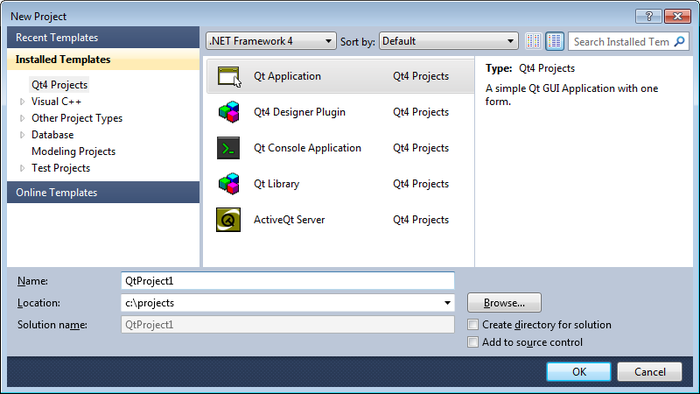
Task: Confirm with the OK button
Action: click(x=579, y=372)
